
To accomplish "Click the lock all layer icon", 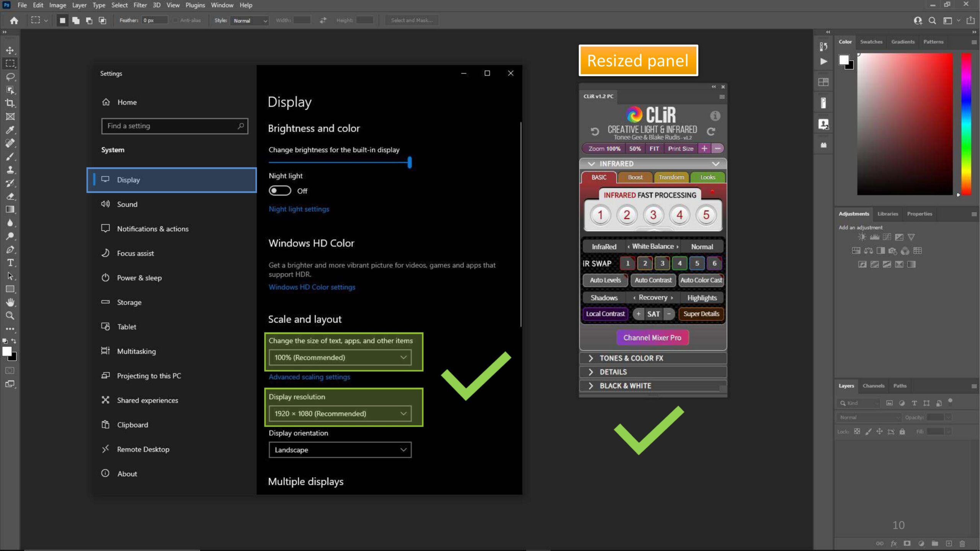I will click(x=902, y=432).
